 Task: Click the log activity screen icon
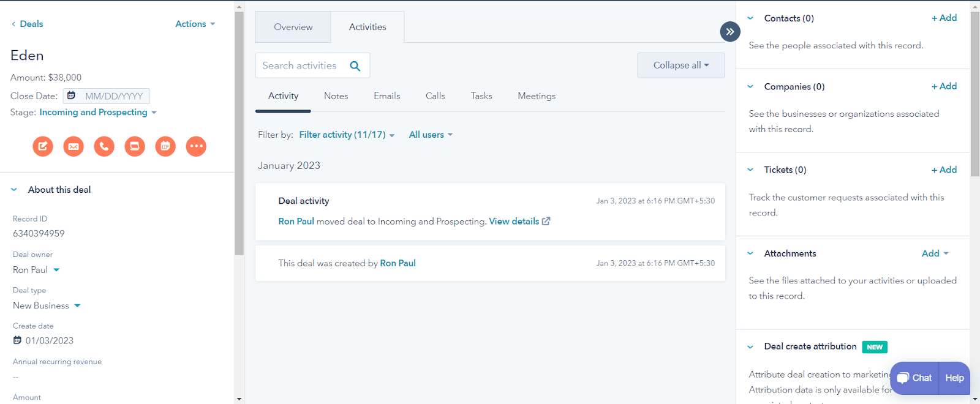(135, 146)
